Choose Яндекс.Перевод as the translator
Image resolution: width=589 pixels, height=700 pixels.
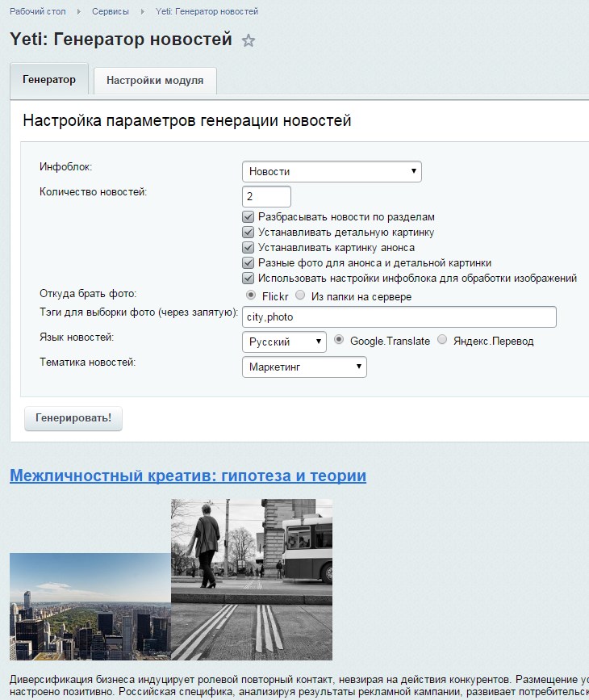click(442, 341)
